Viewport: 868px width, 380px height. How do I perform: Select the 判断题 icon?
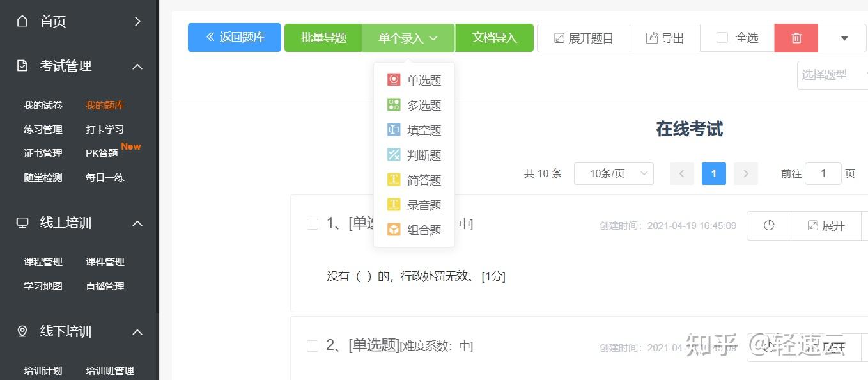394,155
